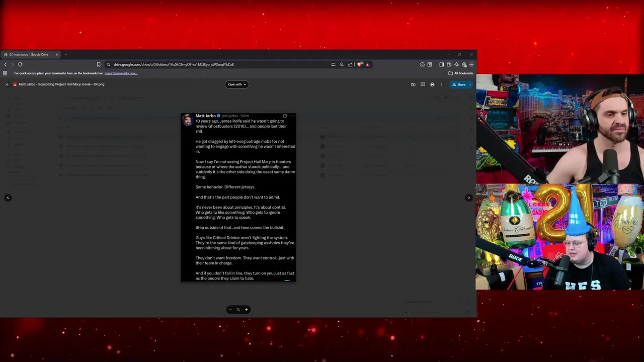Image resolution: width=644 pixels, height=362 pixels.
Task: Click the add comment icon in preview toolbar
Action: (423, 84)
